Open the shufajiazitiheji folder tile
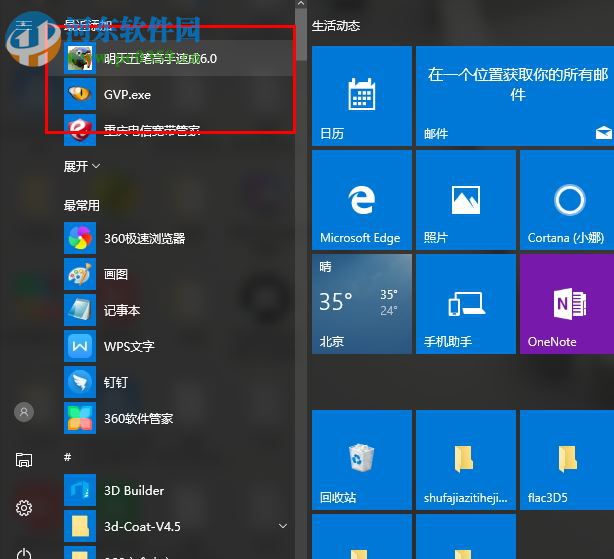614x559 pixels. click(x=466, y=460)
